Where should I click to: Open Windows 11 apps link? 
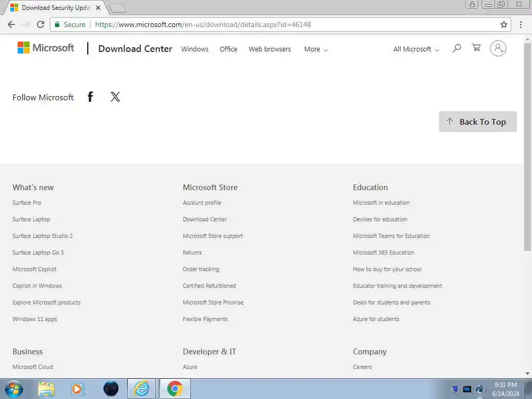35,319
